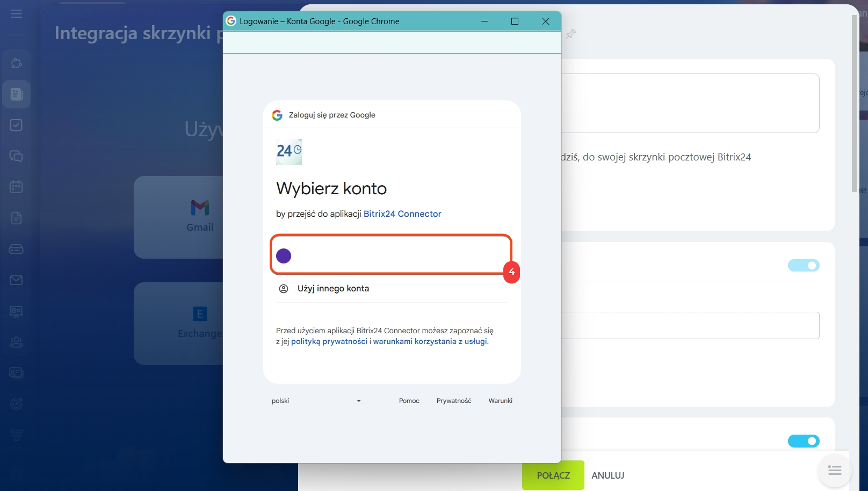The image size is (868, 491).
Task: Click the pin icon on the slider panel
Action: click(570, 34)
